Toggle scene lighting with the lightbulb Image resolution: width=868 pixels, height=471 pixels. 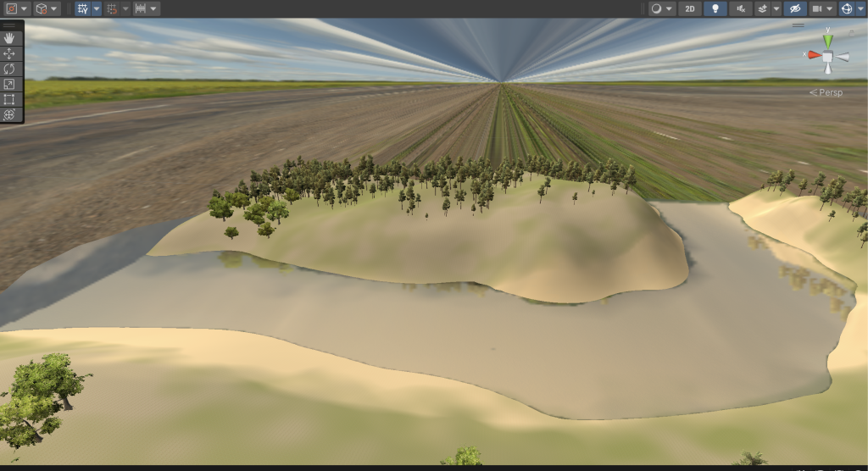click(715, 8)
